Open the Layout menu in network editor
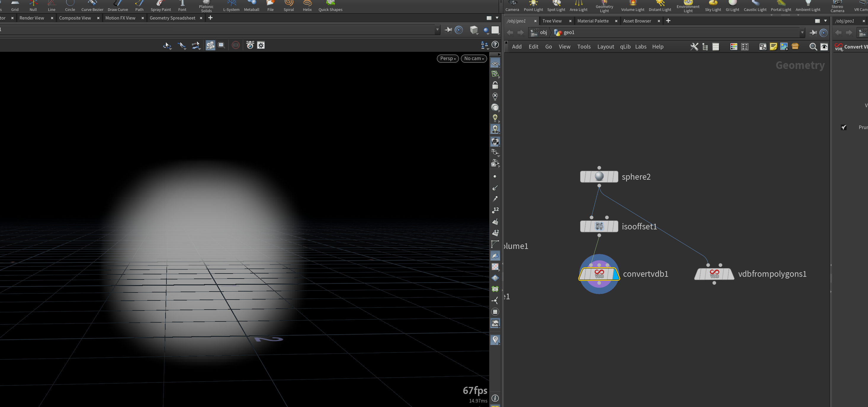 tap(606, 46)
